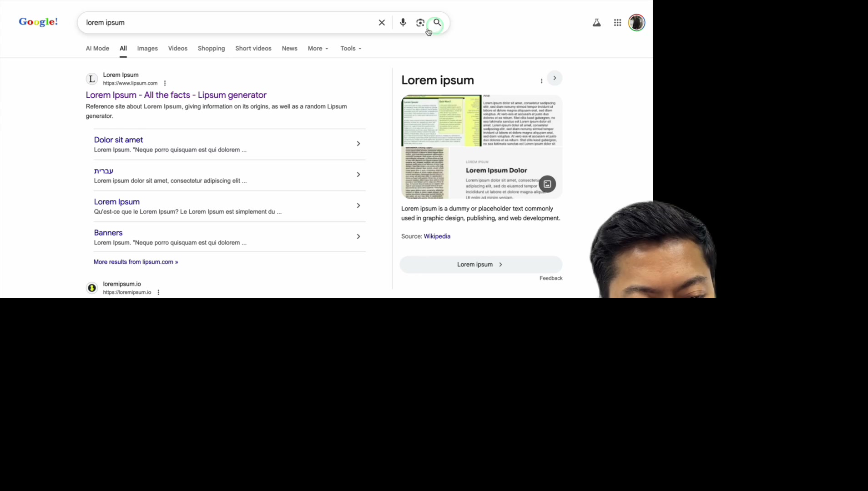
Task: Switch to the Shopping tab
Action: pyautogui.click(x=211, y=49)
